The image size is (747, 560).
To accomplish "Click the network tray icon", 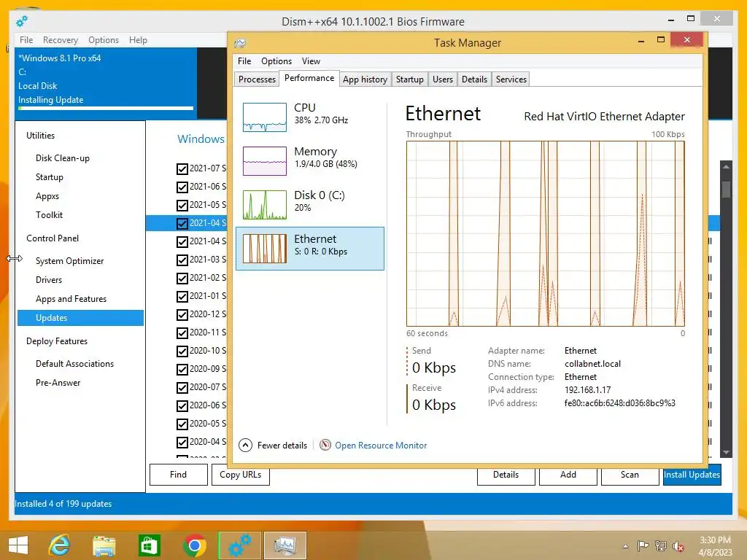I will (x=661, y=546).
